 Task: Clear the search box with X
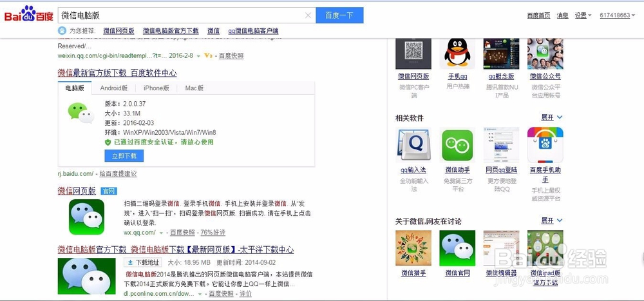pos(308,15)
